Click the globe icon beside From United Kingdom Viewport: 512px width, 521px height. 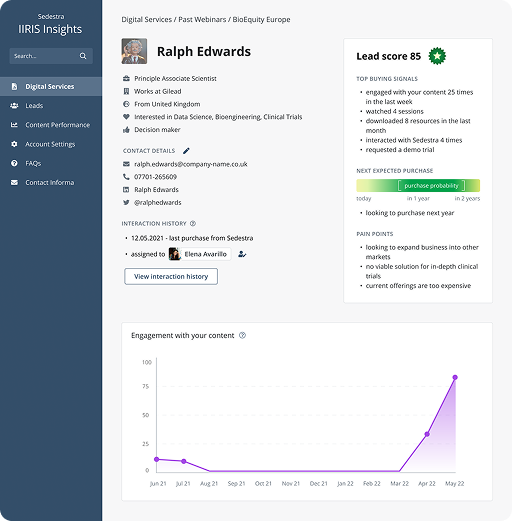pyautogui.click(x=126, y=104)
